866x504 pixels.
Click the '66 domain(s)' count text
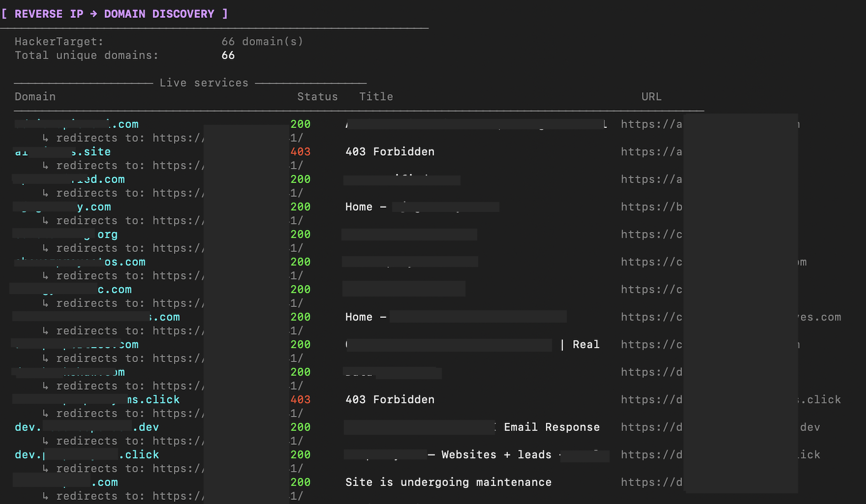(x=262, y=42)
